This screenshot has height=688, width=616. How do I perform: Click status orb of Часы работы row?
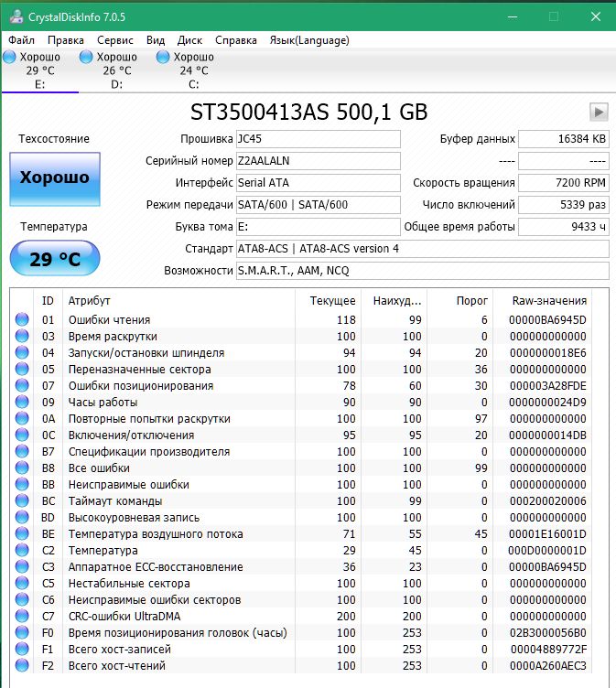[x=22, y=402]
